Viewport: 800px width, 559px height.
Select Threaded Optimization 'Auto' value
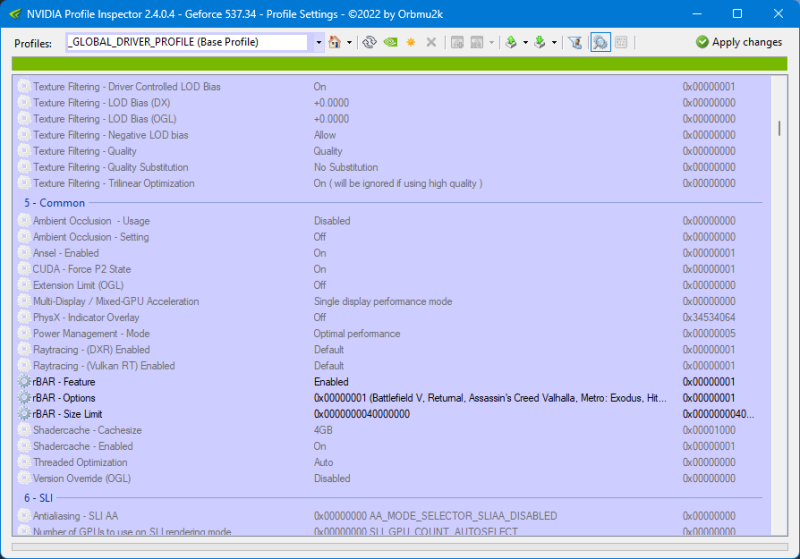coord(323,462)
